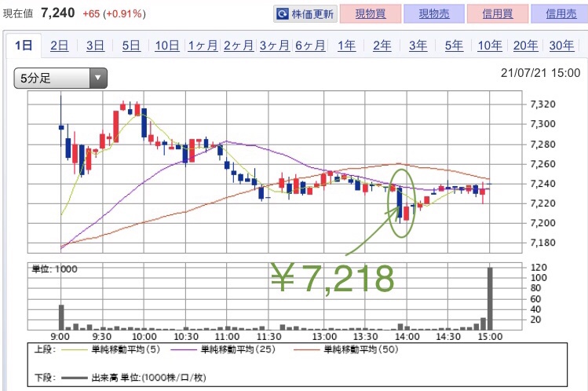Viewport: 588px width, 391px height.
Task: Click the 15:00 volume bar
Action: 490,299
